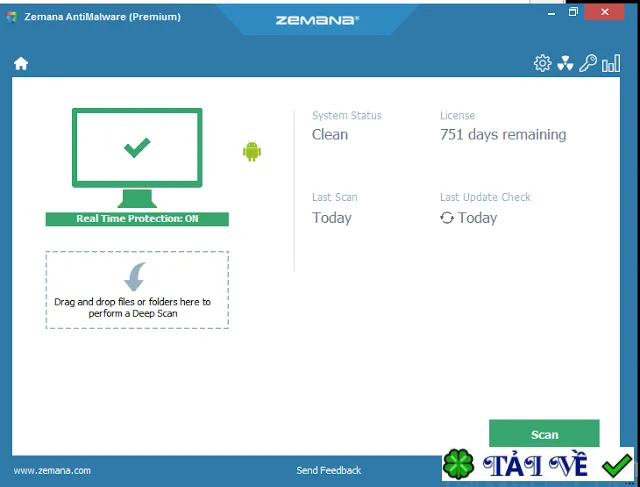
Task: Select the 751 days remaining license text
Action: (503, 134)
